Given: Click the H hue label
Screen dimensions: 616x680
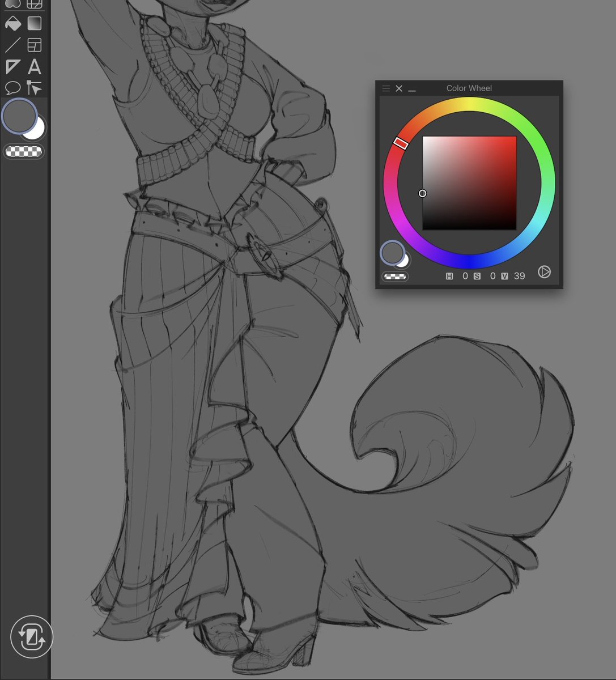Looking at the screenshot, I should click(449, 276).
